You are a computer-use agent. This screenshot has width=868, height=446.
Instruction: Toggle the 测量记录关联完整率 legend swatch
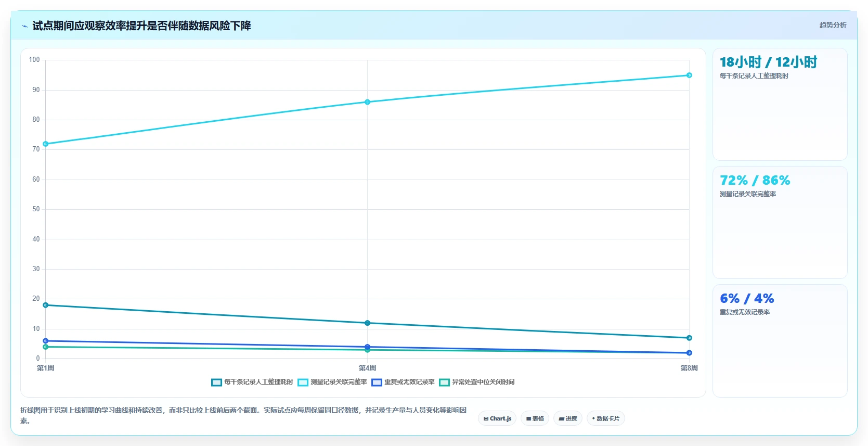(303, 383)
